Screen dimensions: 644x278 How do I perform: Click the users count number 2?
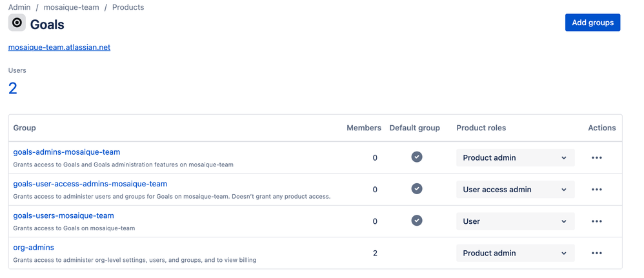(13, 88)
